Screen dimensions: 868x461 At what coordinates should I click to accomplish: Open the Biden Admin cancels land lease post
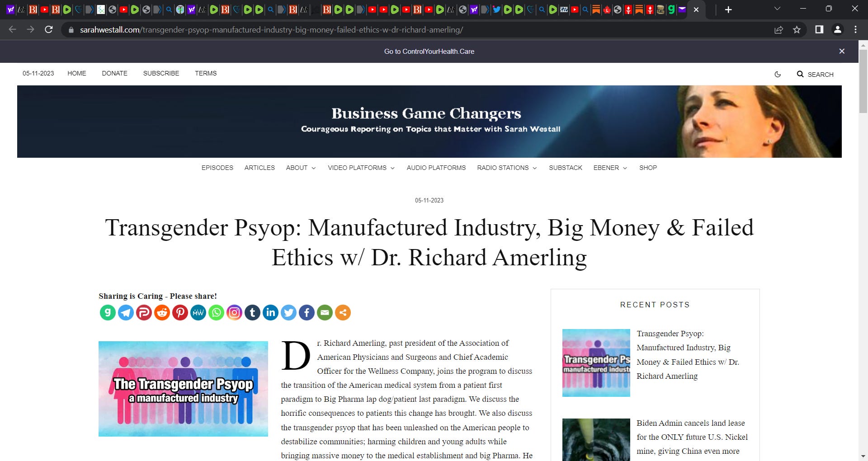[x=692, y=437]
